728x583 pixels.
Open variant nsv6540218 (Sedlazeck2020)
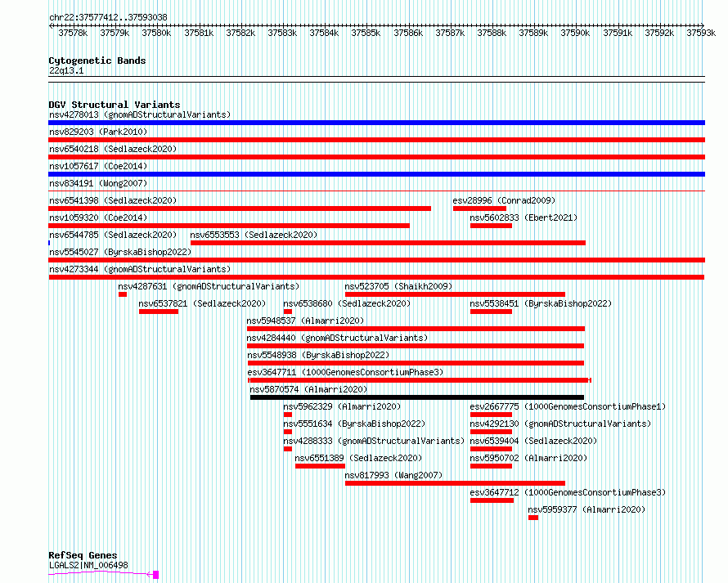[113, 149]
